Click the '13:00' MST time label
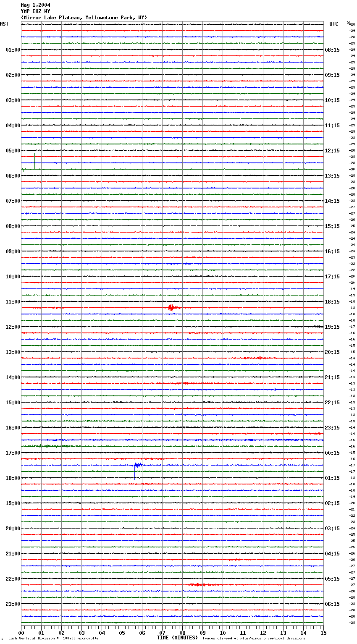 click(x=13, y=352)
